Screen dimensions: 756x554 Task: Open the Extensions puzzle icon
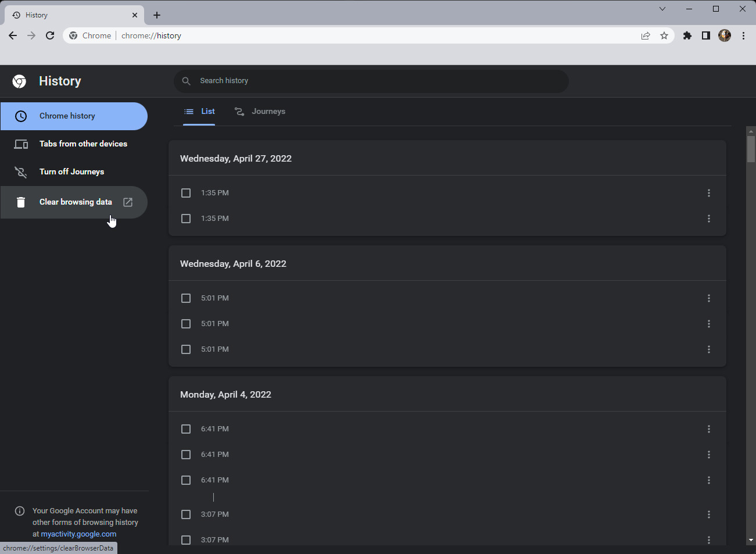pyautogui.click(x=687, y=35)
